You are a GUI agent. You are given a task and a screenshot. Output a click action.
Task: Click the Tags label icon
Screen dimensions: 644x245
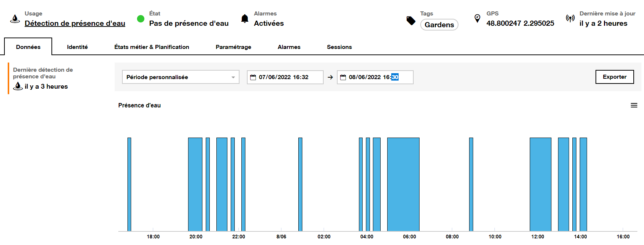411,21
